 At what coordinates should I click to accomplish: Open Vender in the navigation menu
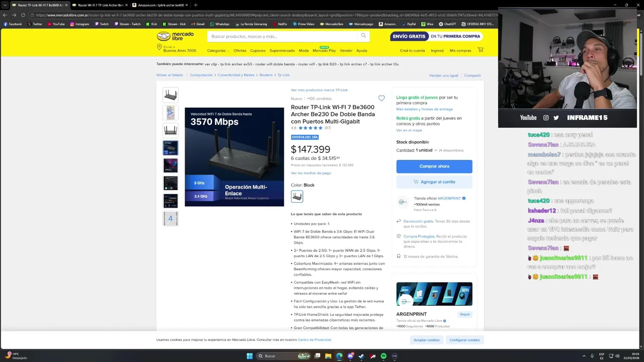pos(346,50)
